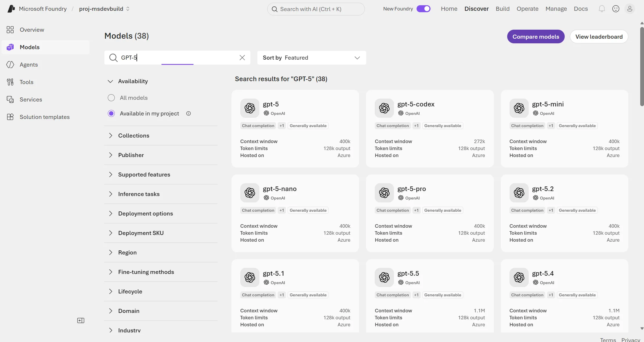Open the proj-msdevbuild project switcher
This screenshot has height=342, width=644.
(x=104, y=9)
